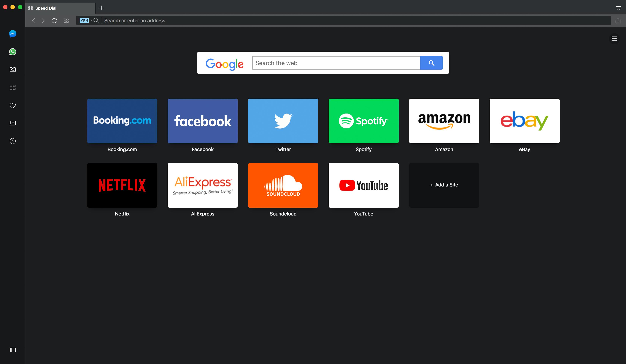Click the history clock sidebar icon

coord(13,141)
